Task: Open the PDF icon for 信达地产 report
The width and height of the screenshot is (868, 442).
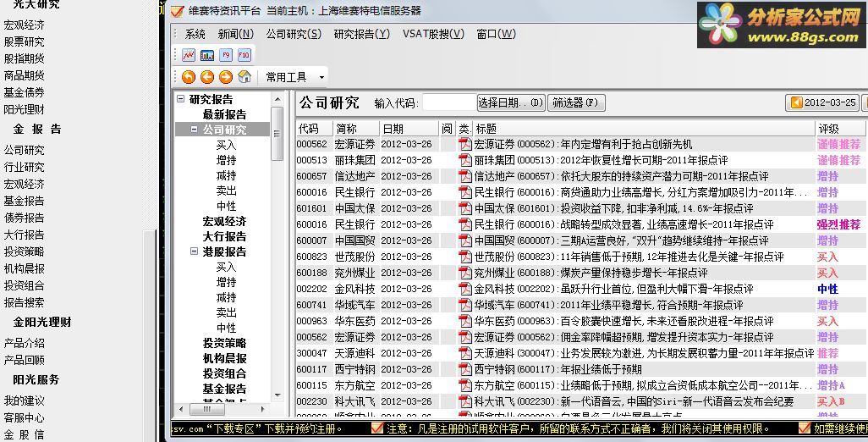Action: [x=465, y=176]
